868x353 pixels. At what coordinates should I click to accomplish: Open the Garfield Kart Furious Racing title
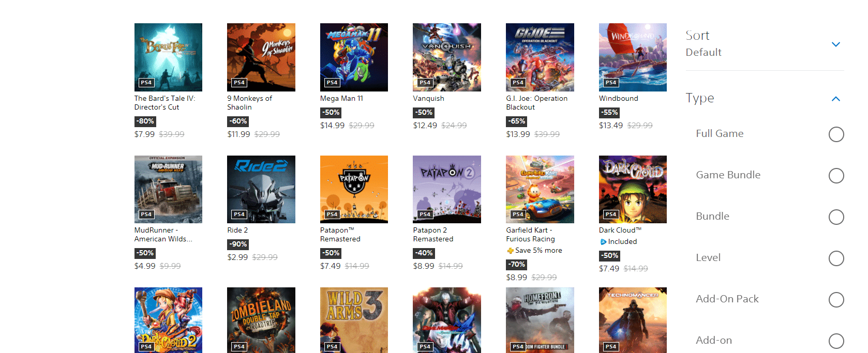[x=530, y=235]
